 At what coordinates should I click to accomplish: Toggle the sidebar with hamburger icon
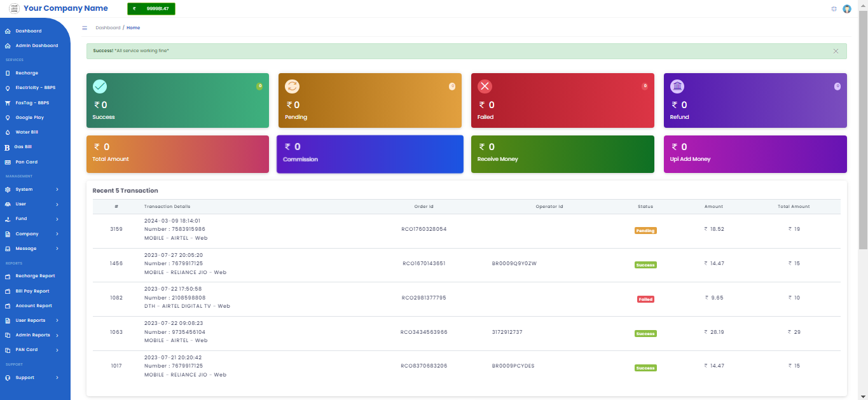pyautogui.click(x=85, y=28)
